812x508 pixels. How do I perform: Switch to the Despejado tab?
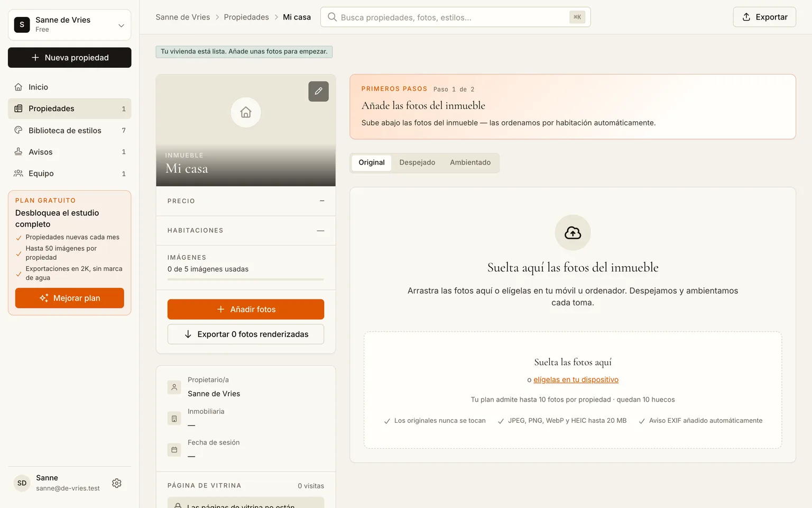[417, 162]
